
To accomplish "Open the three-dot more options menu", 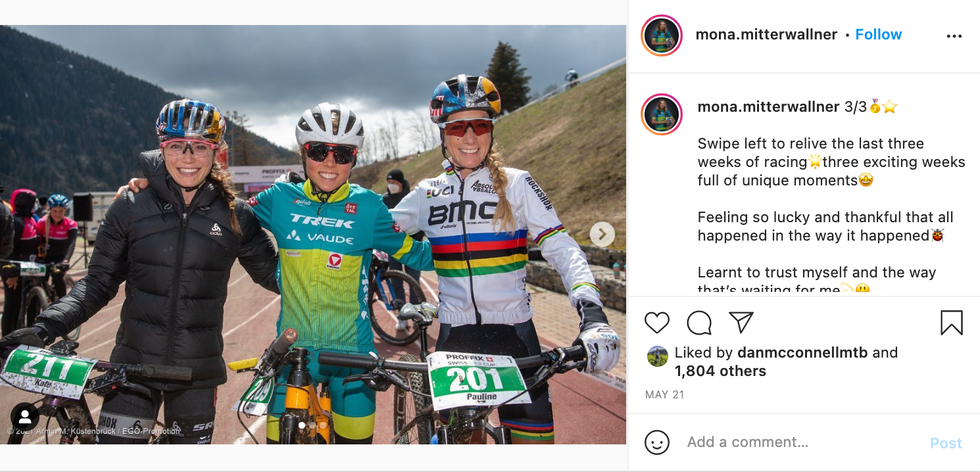I will (954, 36).
